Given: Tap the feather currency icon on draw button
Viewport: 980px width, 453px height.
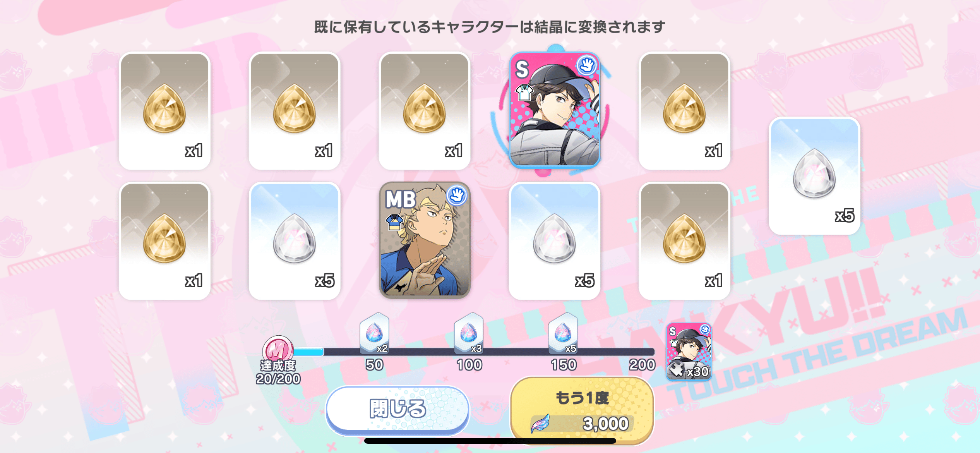Looking at the screenshot, I should pyautogui.click(x=541, y=423).
